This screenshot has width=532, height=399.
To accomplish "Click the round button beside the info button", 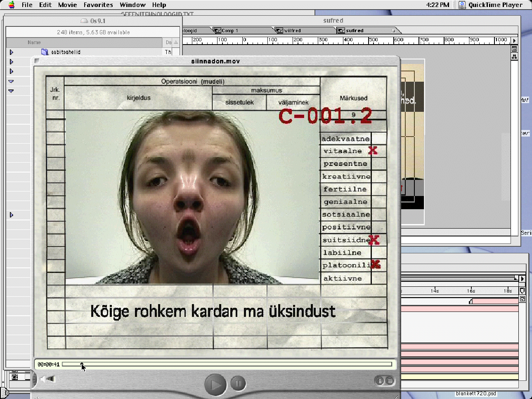I will click(x=389, y=381).
